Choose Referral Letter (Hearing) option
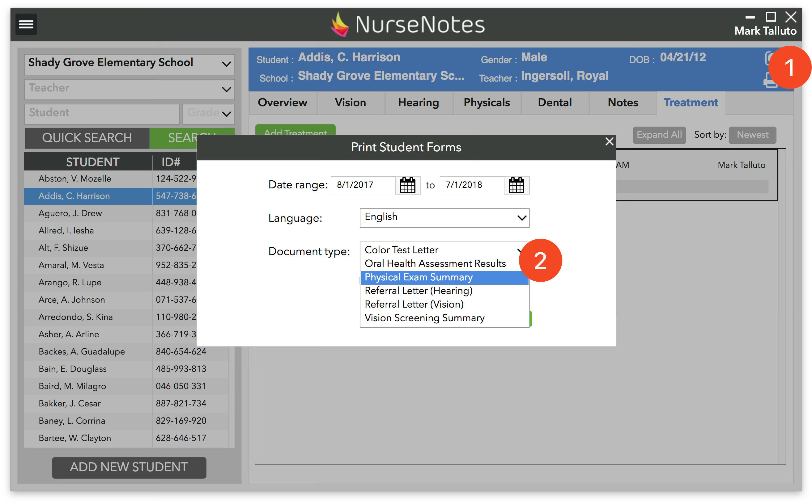The image size is (812, 504). pos(418,291)
